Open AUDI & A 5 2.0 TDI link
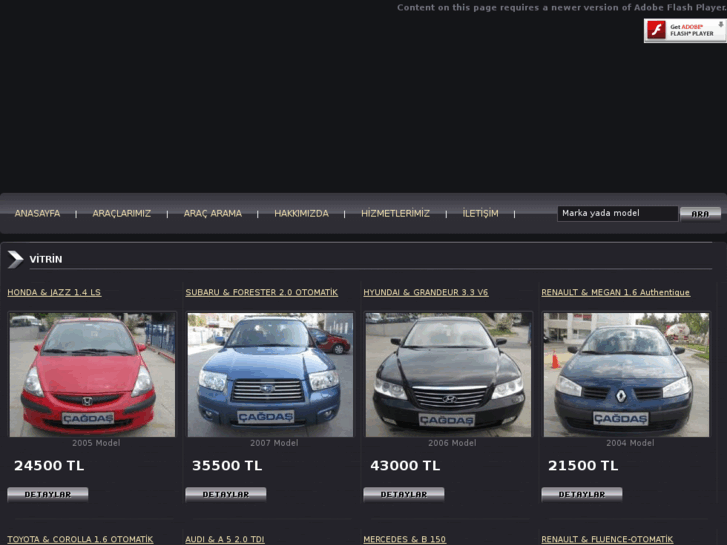The width and height of the screenshot is (727, 545). tap(225, 539)
